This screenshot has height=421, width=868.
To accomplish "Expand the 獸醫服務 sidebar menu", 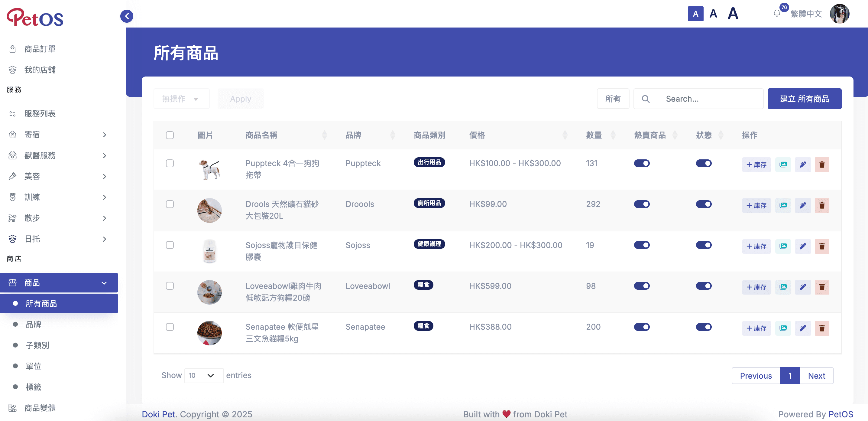I will point(40,155).
